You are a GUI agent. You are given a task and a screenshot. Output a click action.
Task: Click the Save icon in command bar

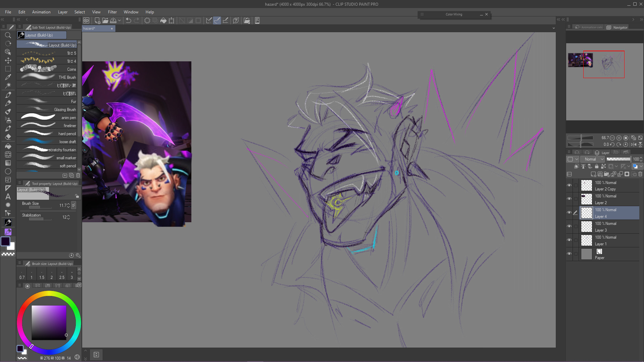click(113, 20)
